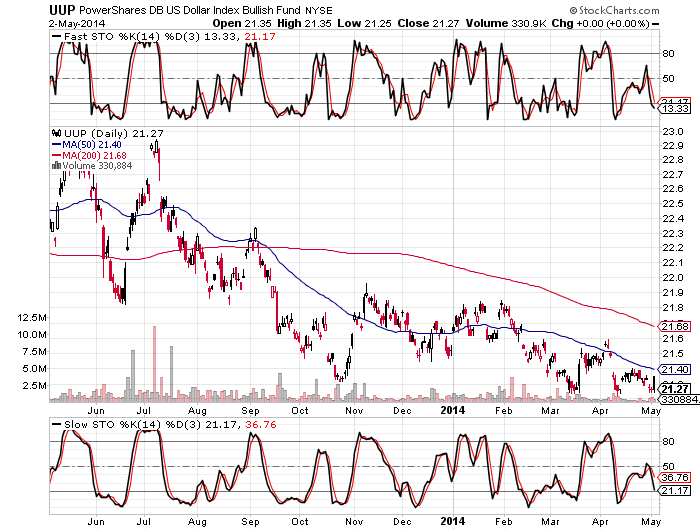
Task: Click the Sep month label under price chart
Action: (250, 410)
